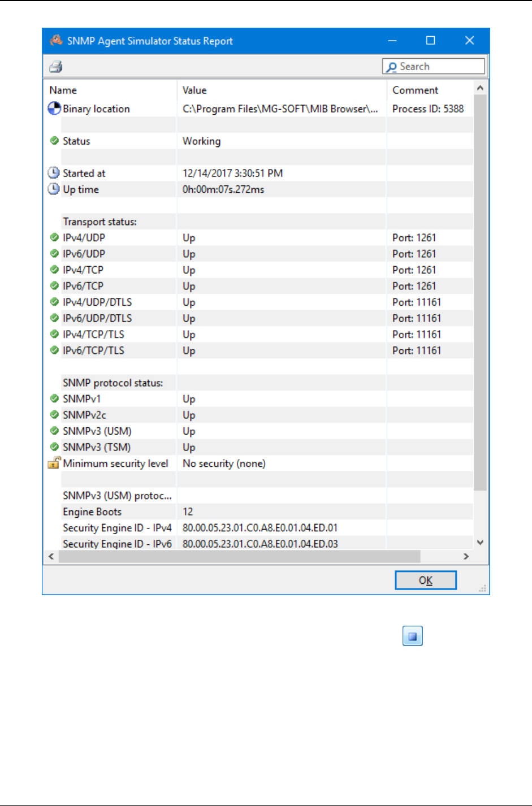Select the 'SNMPv3 (USM) protoc...' heading row
The height and width of the screenshot is (806, 532).
coord(117,496)
